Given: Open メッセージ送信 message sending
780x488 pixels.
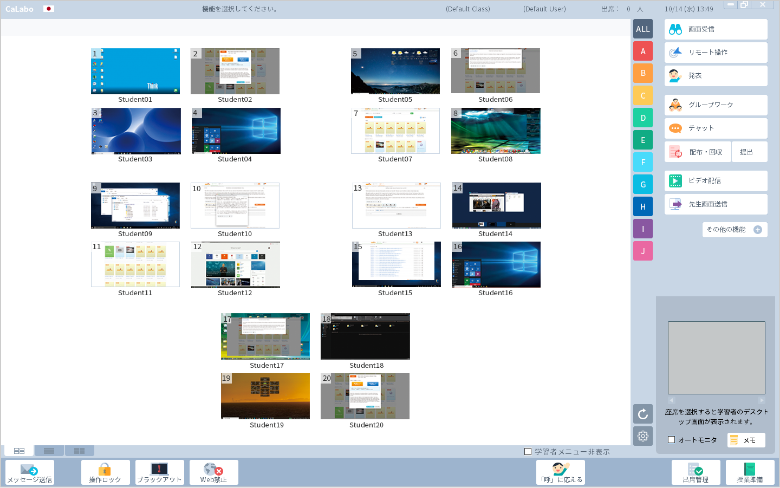Looking at the screenshot, I should click(x=30, y=472).
